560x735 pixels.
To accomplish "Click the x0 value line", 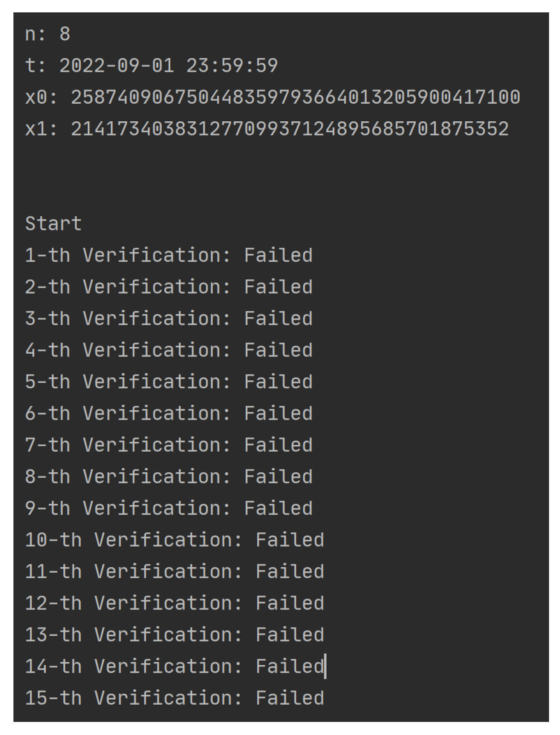I will tap(272, 97).
